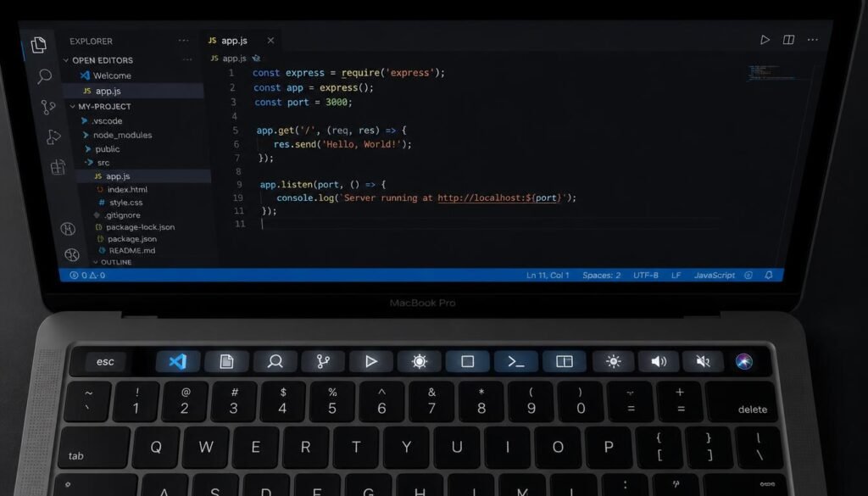Tap the debug bug icon on the Touch Bar
868x496 pixels.
click(419, 361)
